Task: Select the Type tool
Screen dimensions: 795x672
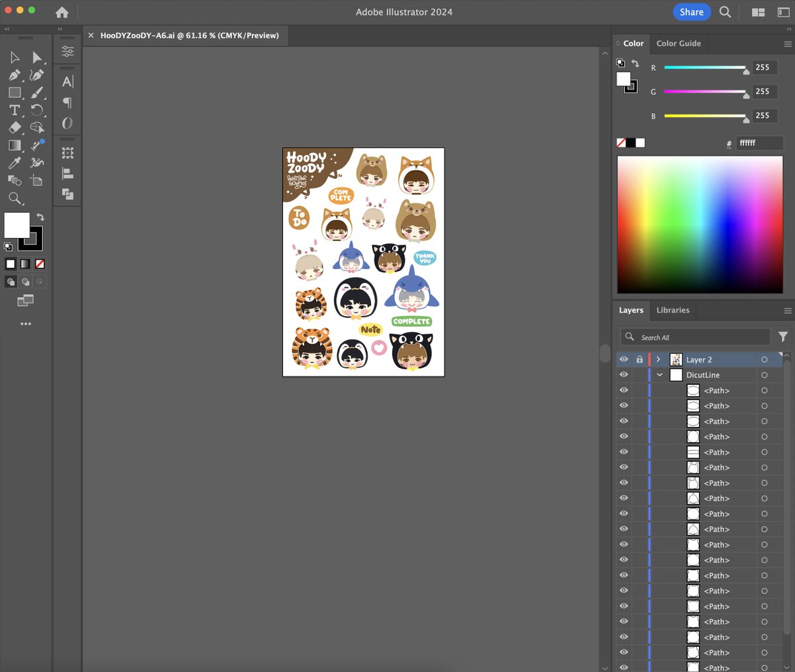Action: (15, 110)
